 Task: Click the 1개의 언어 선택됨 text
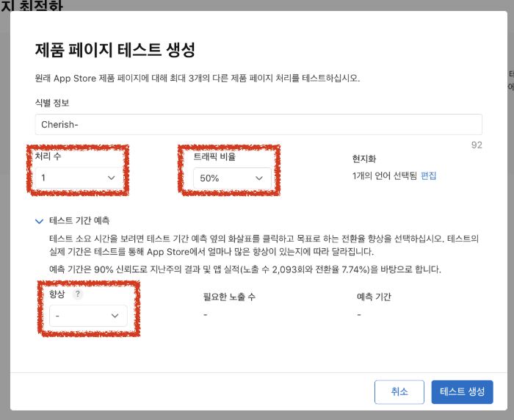point(384,176)
